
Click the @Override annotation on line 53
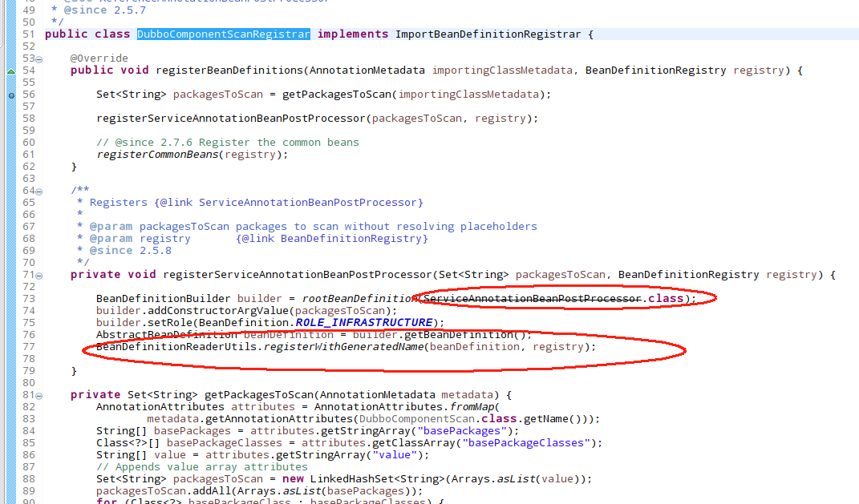(99, 58)
